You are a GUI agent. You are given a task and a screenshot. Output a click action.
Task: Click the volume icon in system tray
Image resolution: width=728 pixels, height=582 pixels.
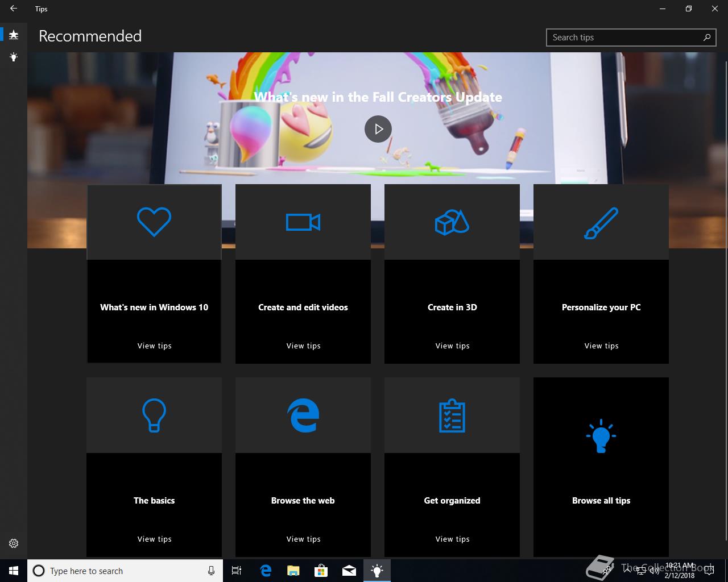pyautogui.click(x=654, y=571)
